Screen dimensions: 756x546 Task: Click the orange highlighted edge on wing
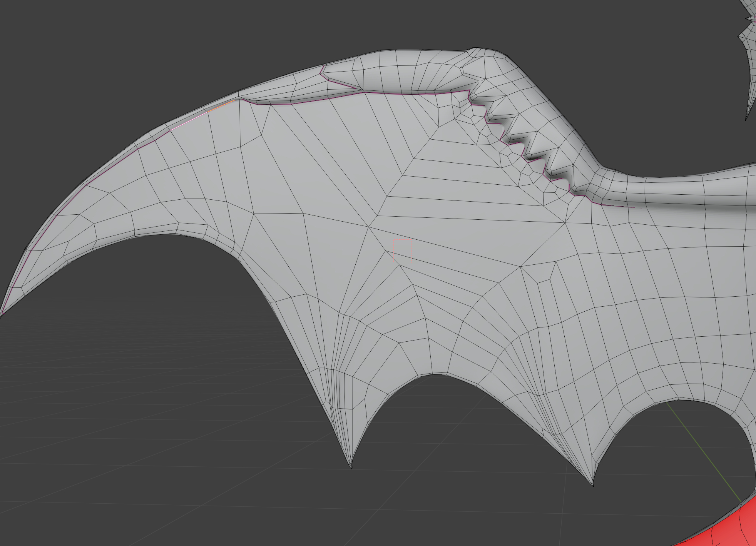point(222,107)
